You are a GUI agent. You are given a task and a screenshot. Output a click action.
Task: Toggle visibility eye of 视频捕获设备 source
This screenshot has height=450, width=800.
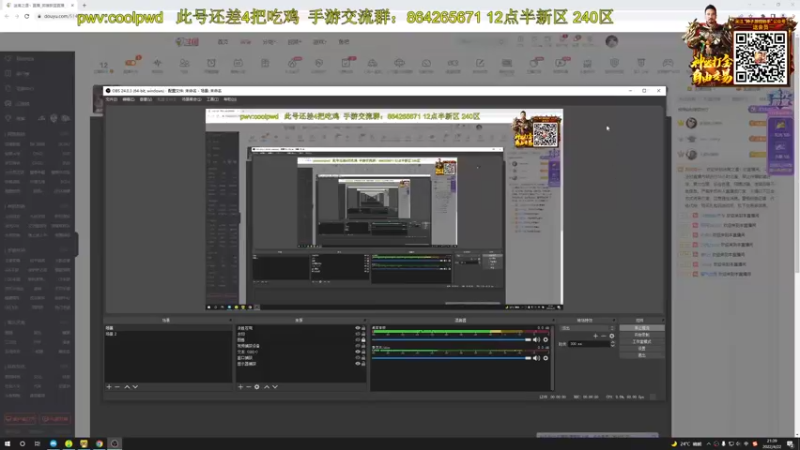(x=358, y=346)
